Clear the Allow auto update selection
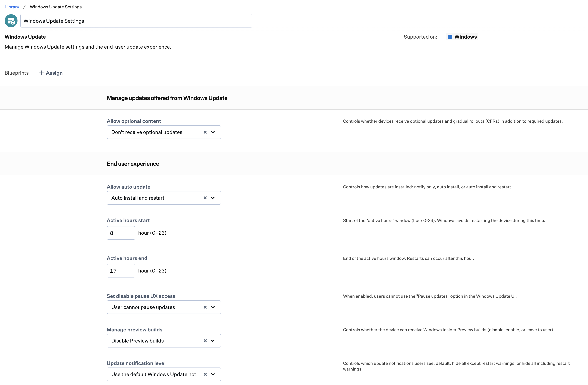 205,198
